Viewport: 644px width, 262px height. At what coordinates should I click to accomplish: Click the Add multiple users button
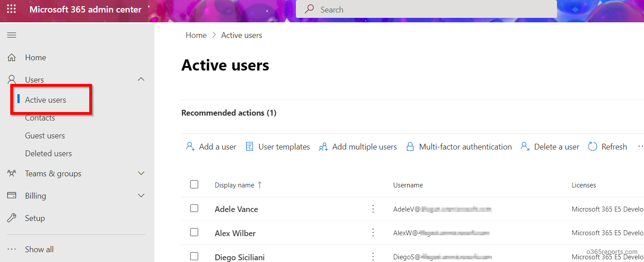click(357, 146)
